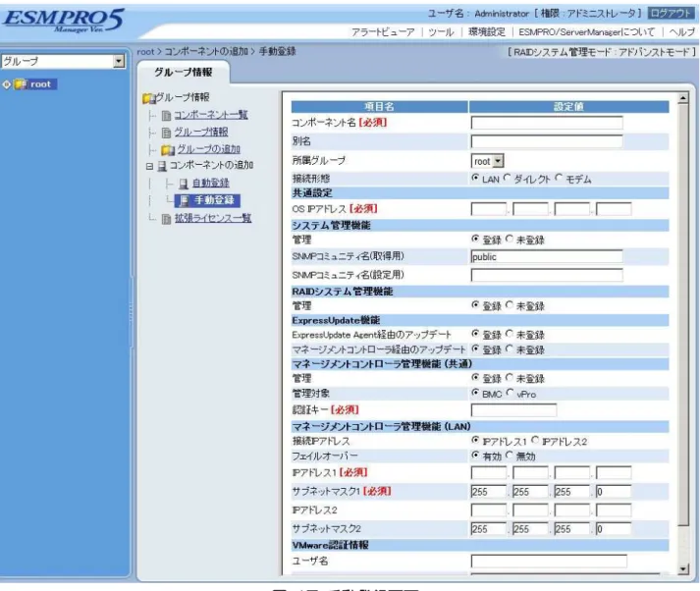This screenshot has height=591, width=700.
Task: Set フェイルオーバー to 無効
Action: coord(510,456)
